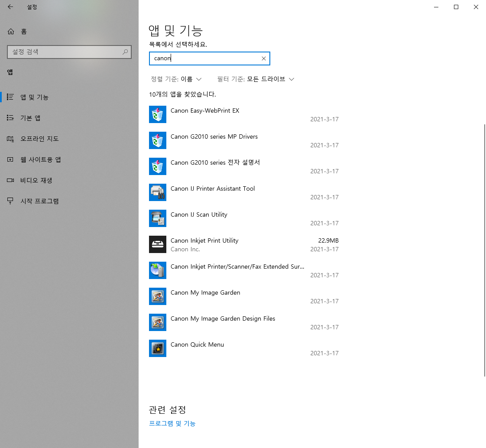Select Canon My Image Garden text
The image size is (486, 448).
pyautogui.click(x=205, y=292)
